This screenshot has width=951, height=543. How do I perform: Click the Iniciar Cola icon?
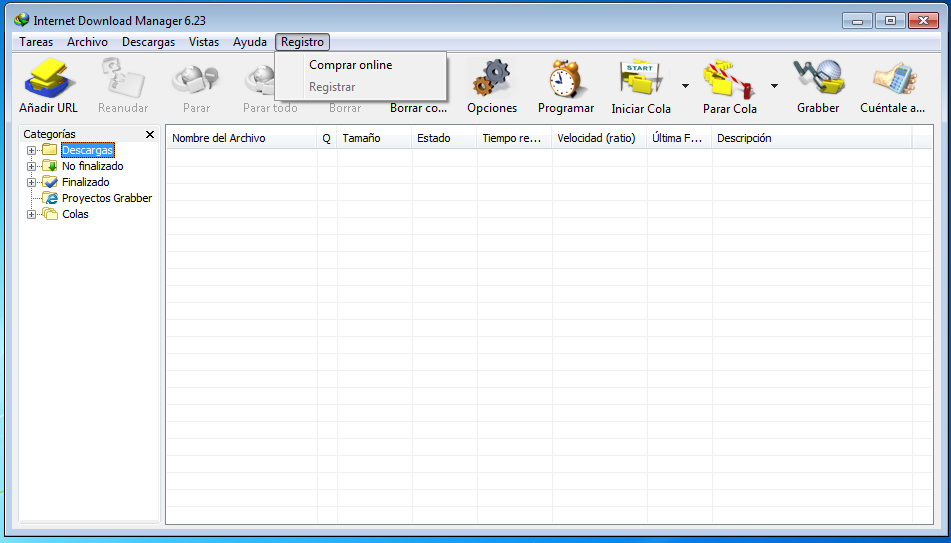coord(640,79)
